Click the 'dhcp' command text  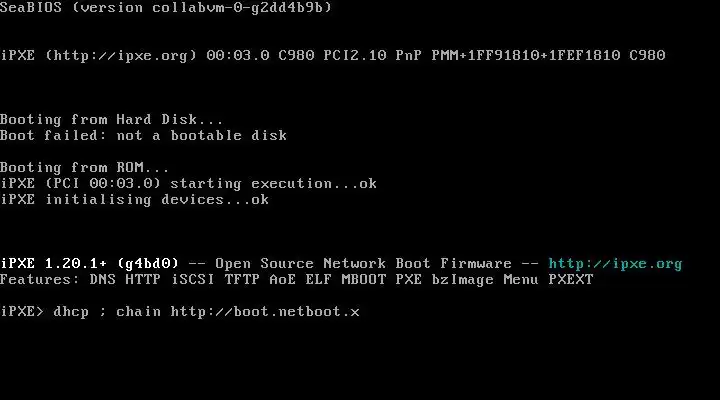(x=71, y=312)
